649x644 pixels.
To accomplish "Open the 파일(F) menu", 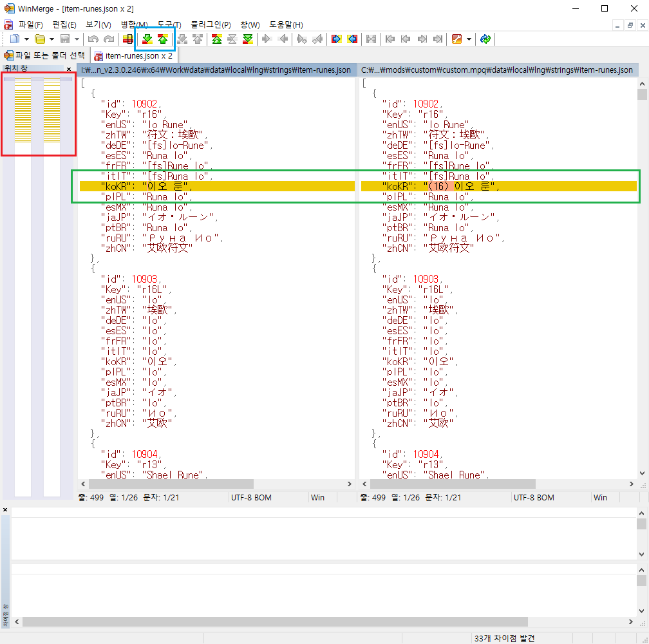I will (31, 25).
